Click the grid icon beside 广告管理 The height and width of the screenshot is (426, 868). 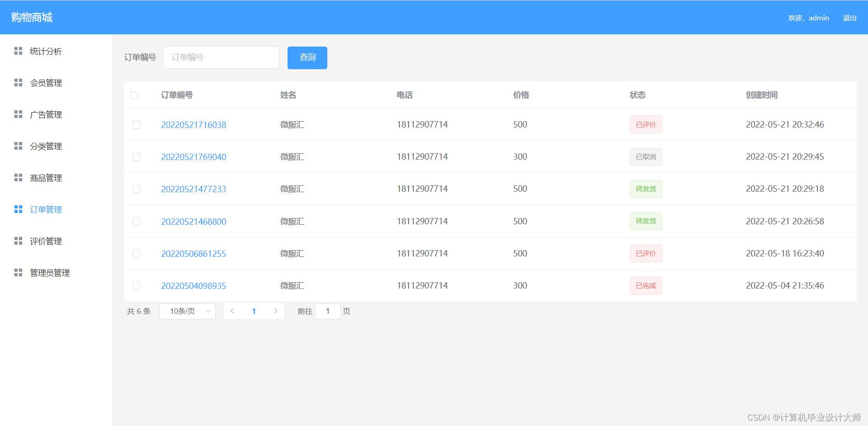(18, 114)
